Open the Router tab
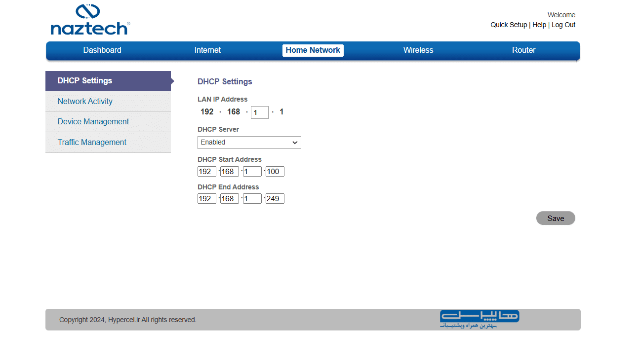 tap(523, 50)
